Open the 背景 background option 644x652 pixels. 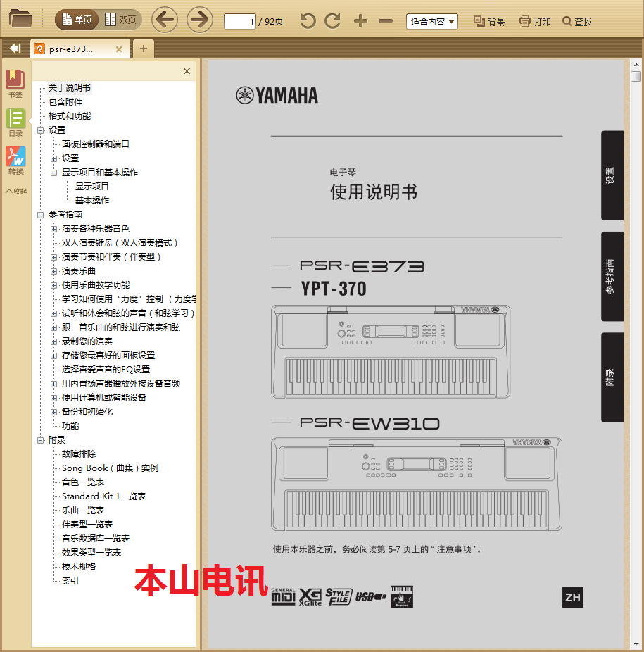(x=489, y=21)
